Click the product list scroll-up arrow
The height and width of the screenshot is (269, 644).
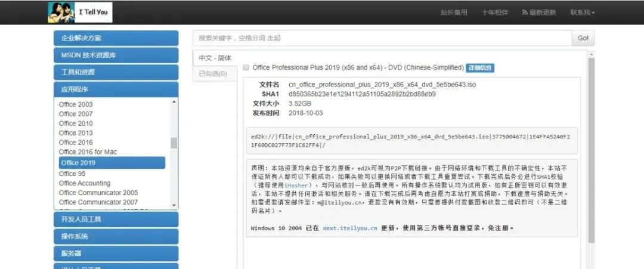[x=174, y=101]
